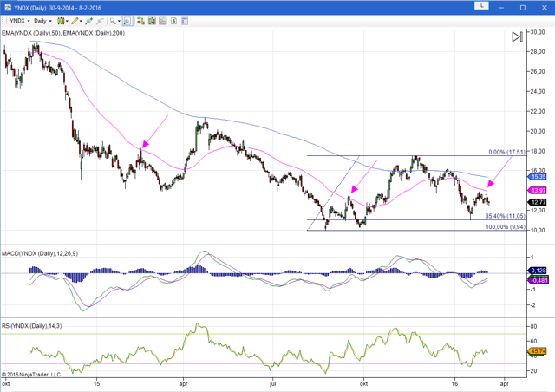Expand the chart style dropdown arrow
Screen dimensions: 555x392
tap(68, 21)
